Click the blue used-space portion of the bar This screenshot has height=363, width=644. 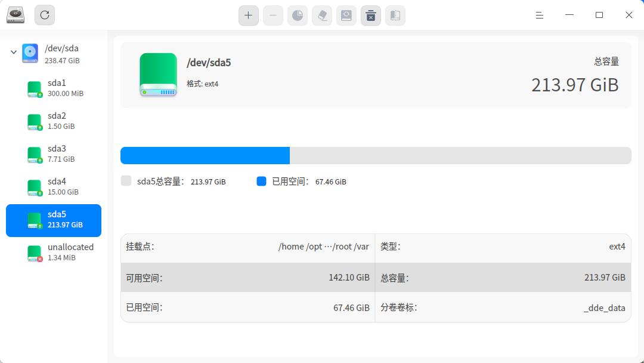point(205,155)
